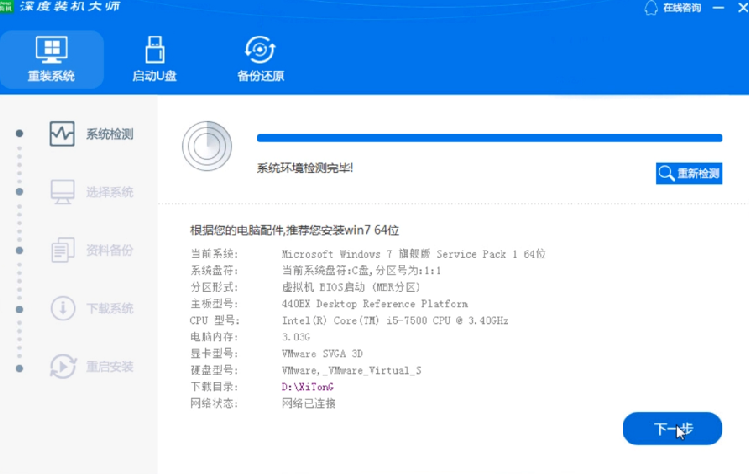Viewport: 749px width, 474px height.
Task: Click the 资料备份 documents icon
Action: coord(62,250)
